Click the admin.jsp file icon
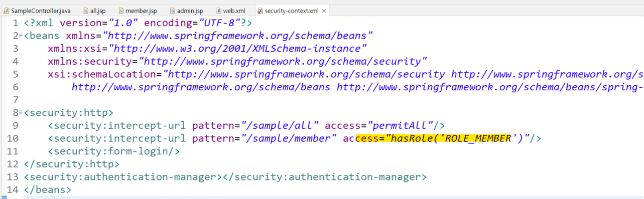The height and width of the screenshot is (199, 644). coord(173,11)
